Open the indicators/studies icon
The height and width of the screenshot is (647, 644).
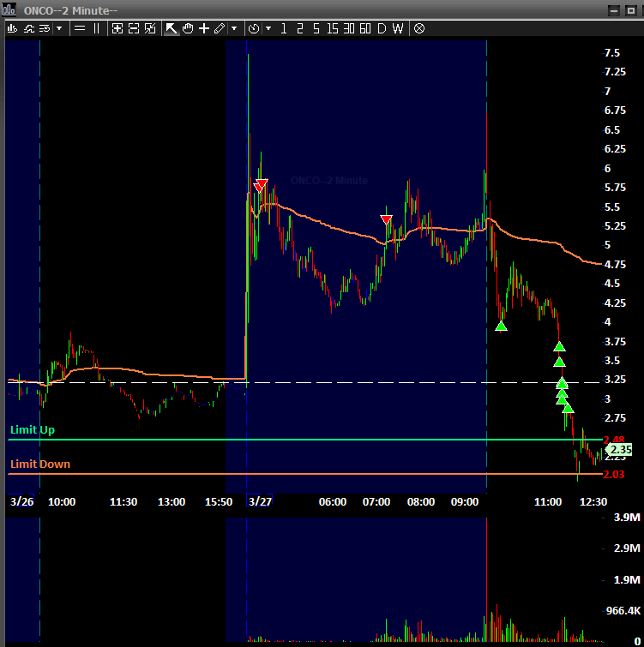coord(29,28)
